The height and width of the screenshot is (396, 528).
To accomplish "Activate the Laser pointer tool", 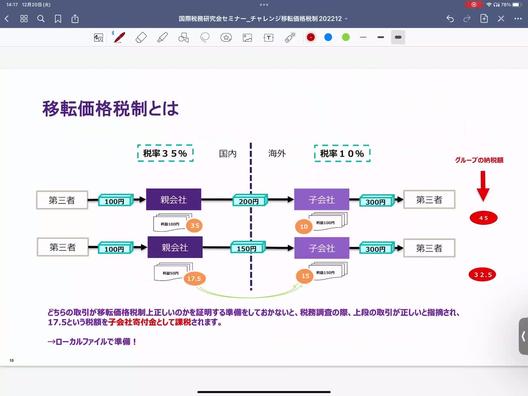I will (290, 37).
